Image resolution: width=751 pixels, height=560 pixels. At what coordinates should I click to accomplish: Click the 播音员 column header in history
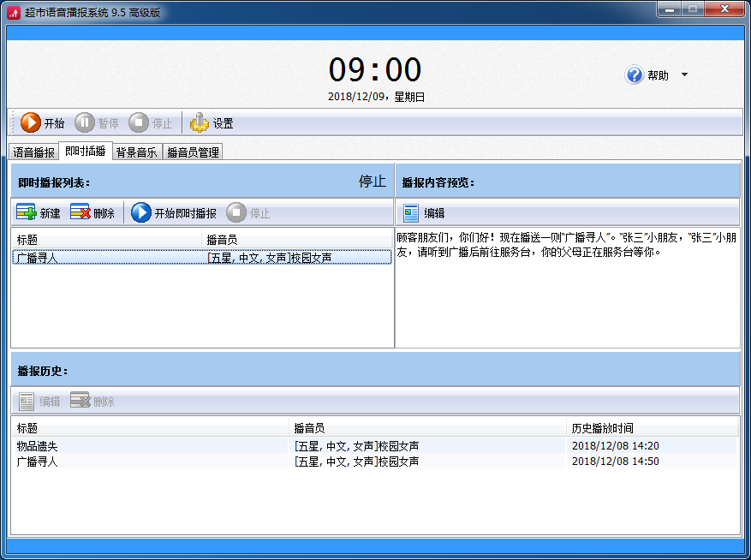427,428
